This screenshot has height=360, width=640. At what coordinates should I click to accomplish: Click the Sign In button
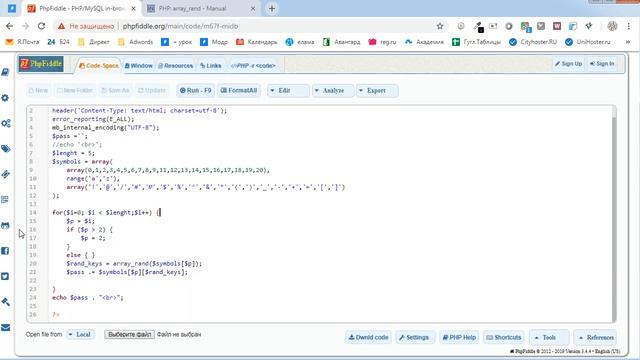pyautogui.click(x=602, y=64)
